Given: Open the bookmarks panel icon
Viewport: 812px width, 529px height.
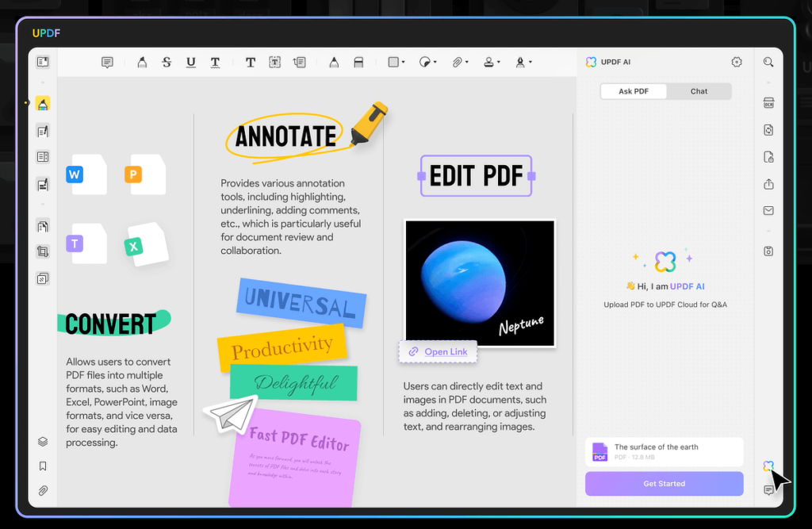Looking at the screenshot, I should point(43,466).
